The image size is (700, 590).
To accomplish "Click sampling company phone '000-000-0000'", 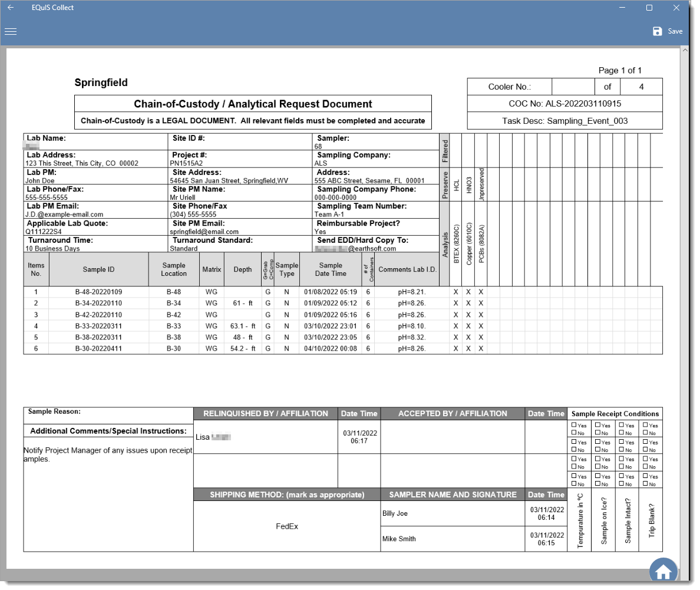I will point(335,197).
